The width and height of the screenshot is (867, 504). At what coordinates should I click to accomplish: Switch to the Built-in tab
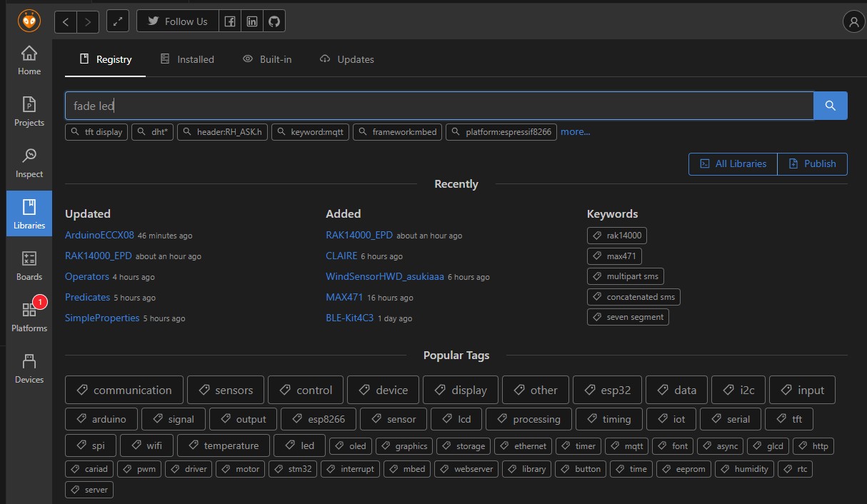267,59
